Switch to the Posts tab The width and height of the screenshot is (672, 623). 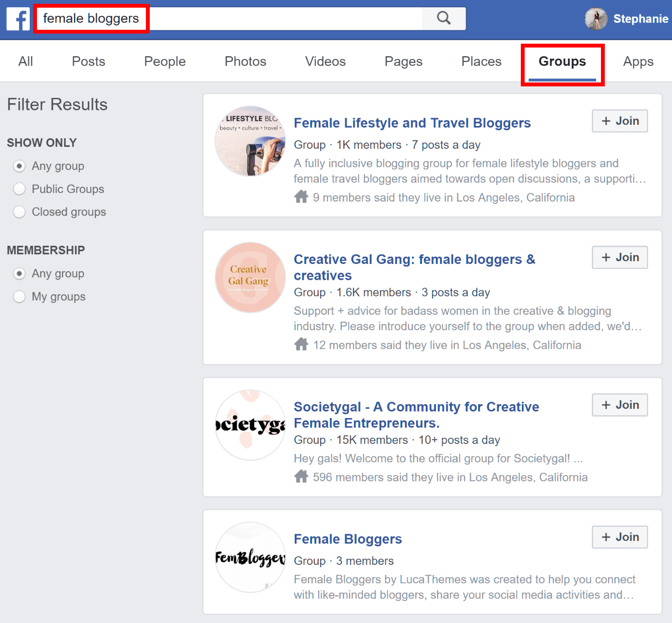click(x=88, y=61)
